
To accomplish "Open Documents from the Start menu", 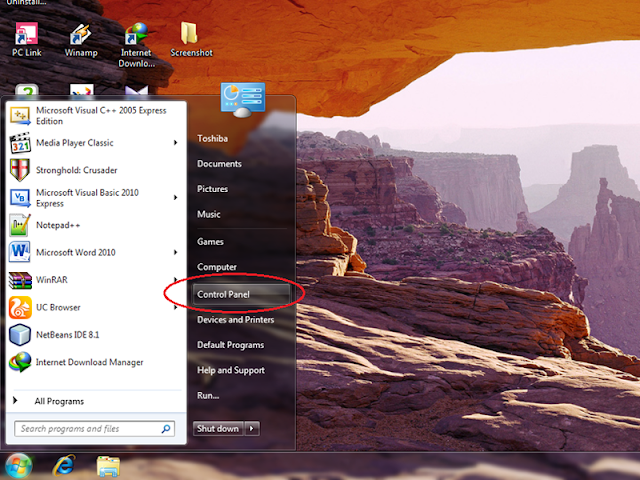I will pyautogui.click(x=219, y=164).
